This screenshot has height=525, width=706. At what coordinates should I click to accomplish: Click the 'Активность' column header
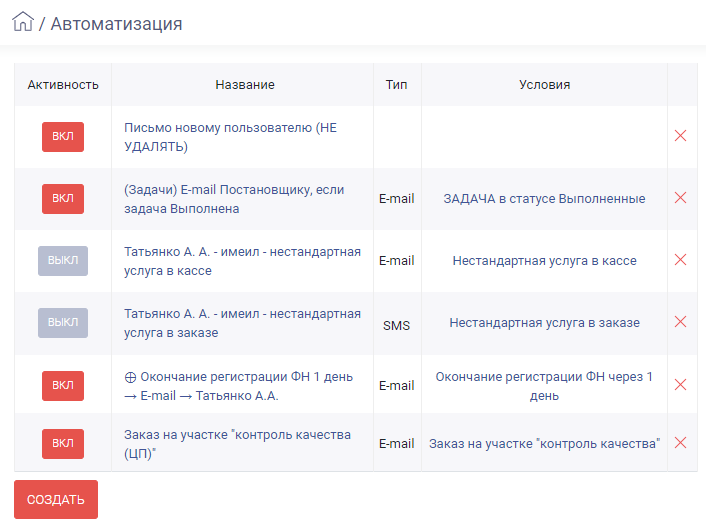pos(63,85)
